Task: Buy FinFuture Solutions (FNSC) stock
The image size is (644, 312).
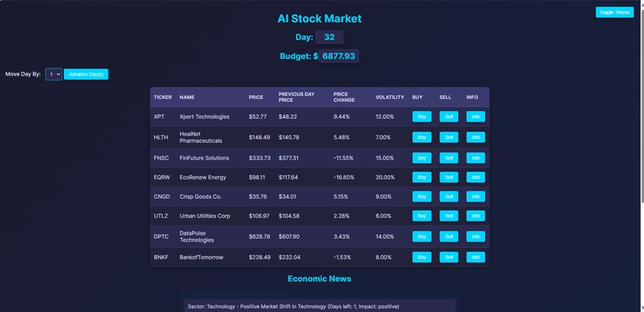Action: pos(422,158)
